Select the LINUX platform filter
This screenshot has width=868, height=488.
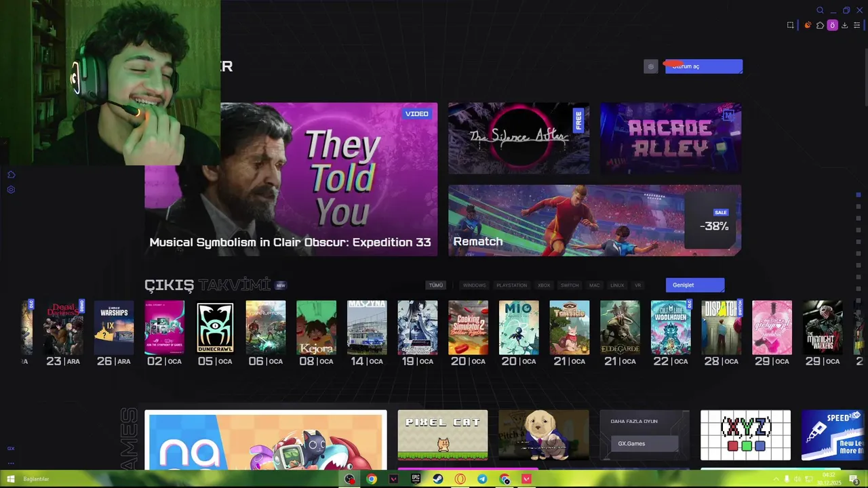click(617, 285)
